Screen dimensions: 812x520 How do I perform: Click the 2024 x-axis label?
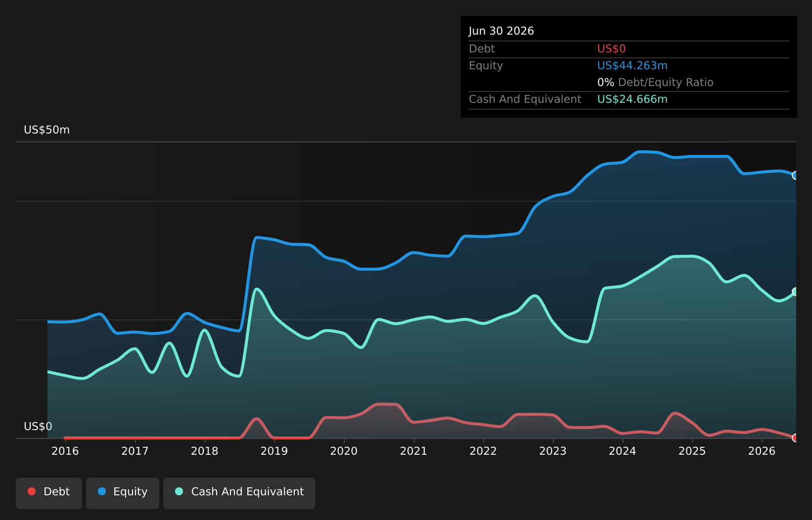tap(623, 451)
